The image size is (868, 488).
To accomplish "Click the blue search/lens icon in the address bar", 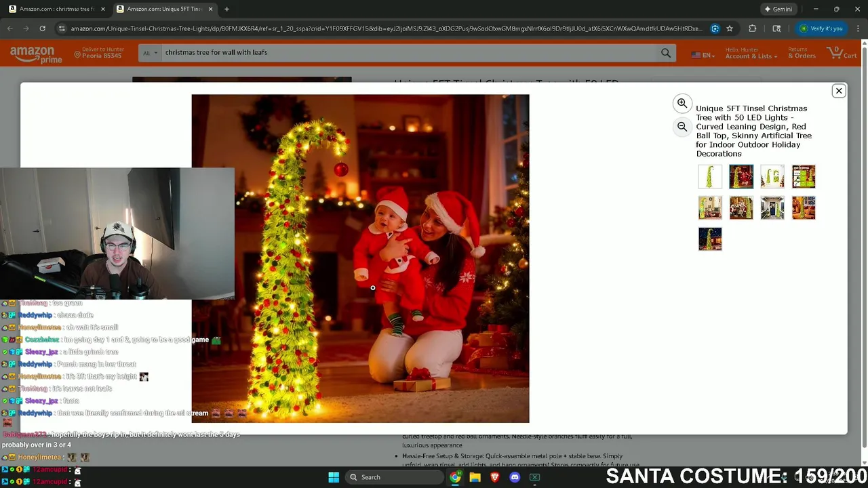I will tap(715, 28).
